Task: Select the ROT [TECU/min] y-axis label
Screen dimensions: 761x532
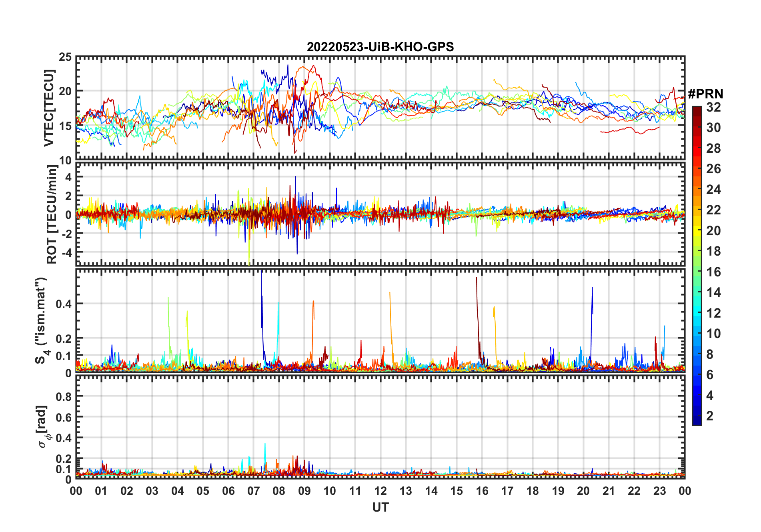Action: [x=52, y=214]
